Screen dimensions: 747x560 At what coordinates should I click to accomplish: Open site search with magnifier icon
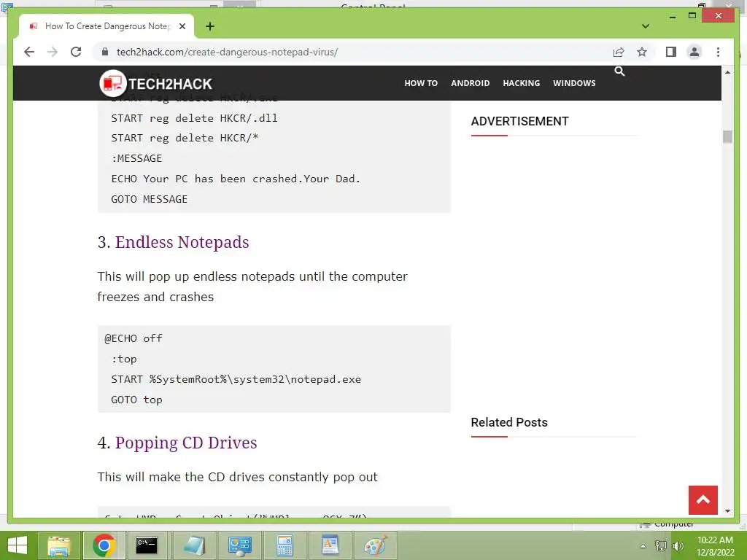[619, 71]
